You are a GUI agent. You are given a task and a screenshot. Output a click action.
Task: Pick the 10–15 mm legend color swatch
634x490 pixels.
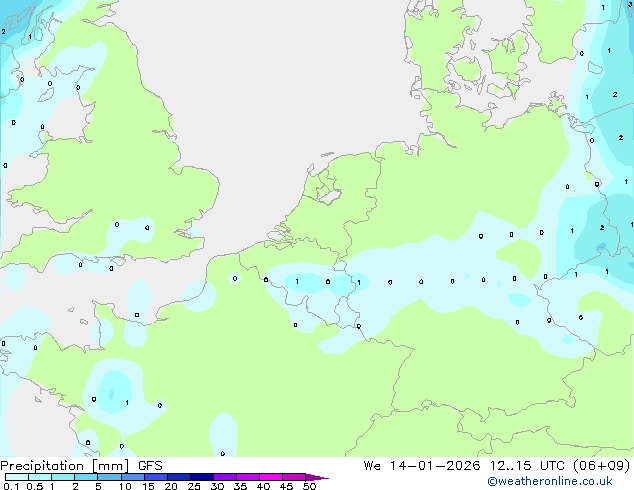click(132, 477)
